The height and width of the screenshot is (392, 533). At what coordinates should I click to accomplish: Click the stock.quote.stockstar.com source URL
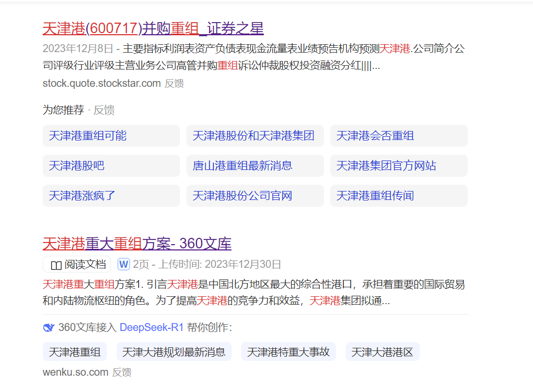102,83
